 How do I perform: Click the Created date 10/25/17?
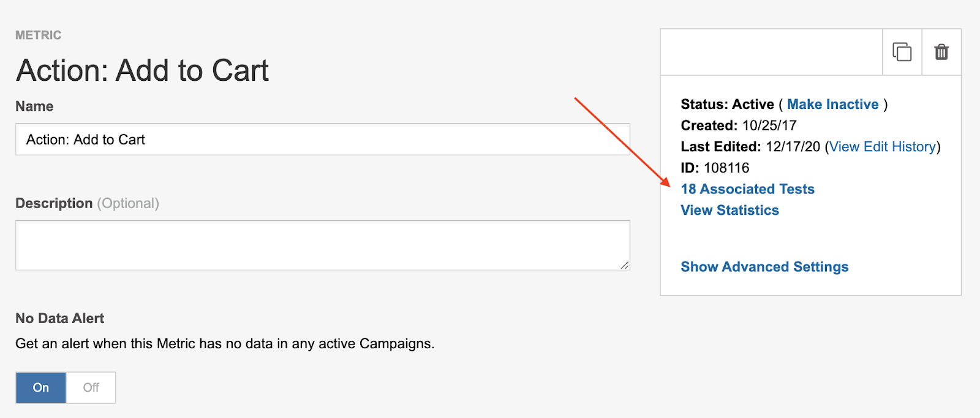coord(769,126)
